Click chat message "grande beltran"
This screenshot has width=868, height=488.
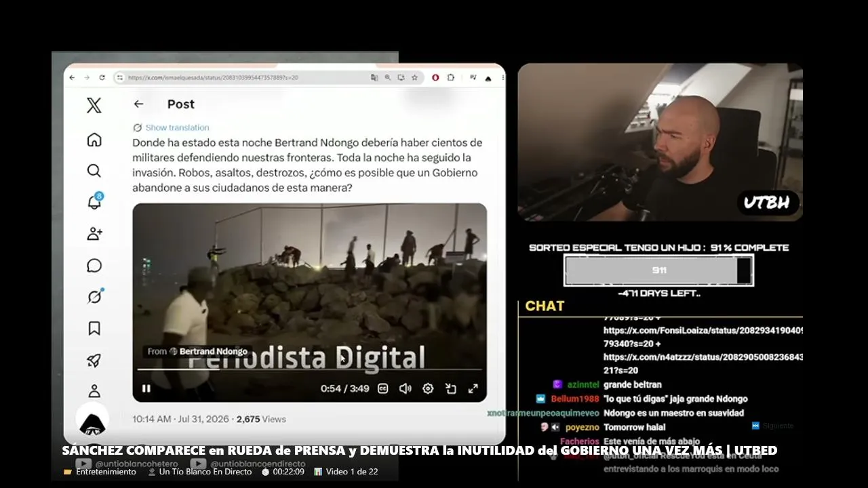[x=633, y=384]
